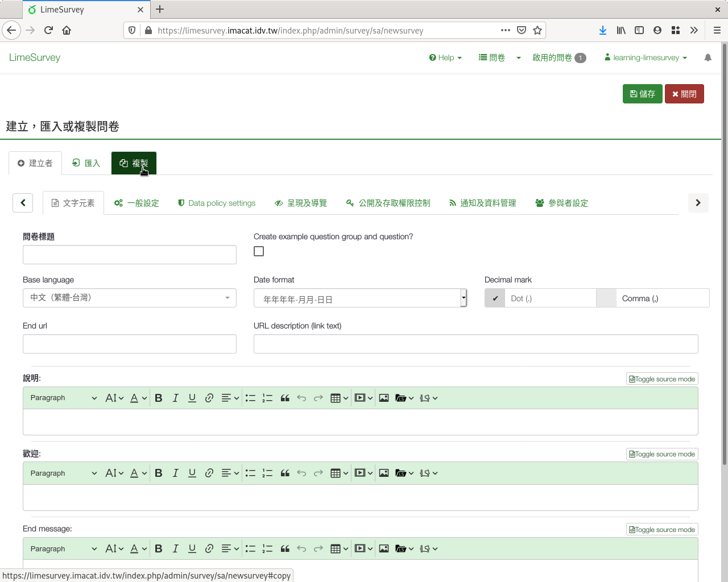Add numbered list in 說明 editor
This screenshot has height=582, width=728.
point(267,398)
